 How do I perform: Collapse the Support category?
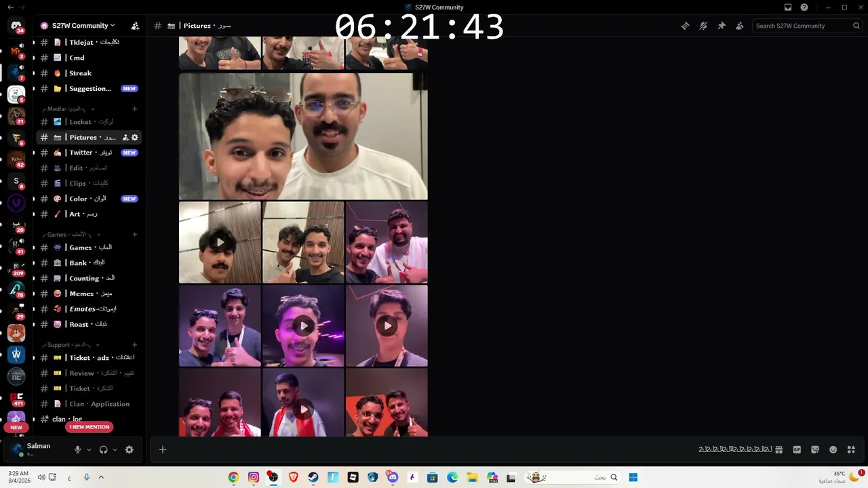point(71,345)
